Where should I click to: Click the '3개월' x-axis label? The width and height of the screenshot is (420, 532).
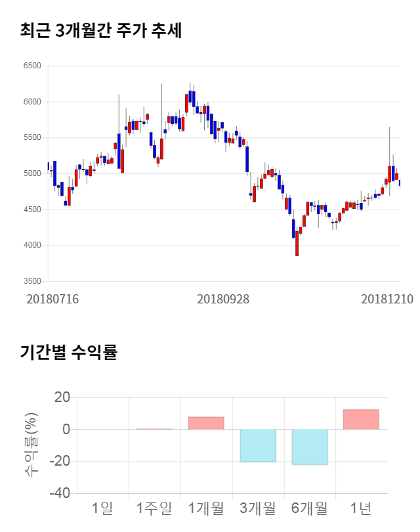[258, 508]
